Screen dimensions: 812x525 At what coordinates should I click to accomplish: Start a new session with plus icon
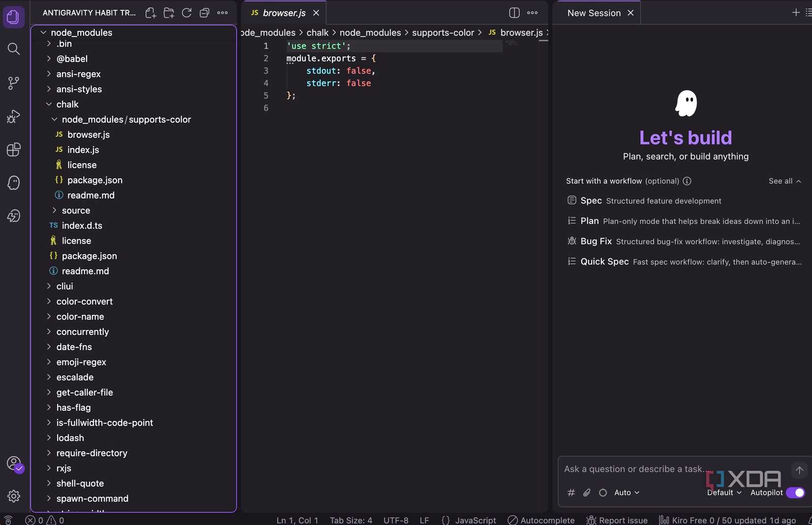tap(796, 13)
